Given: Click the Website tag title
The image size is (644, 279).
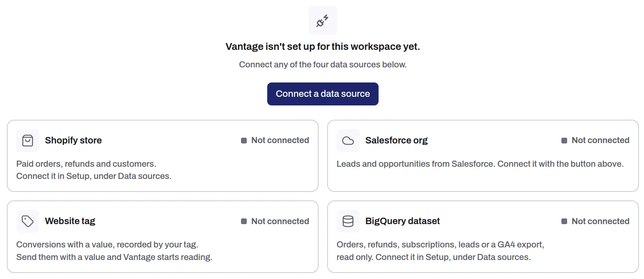Looking at the screenshot, I should (x=70, y=221).
